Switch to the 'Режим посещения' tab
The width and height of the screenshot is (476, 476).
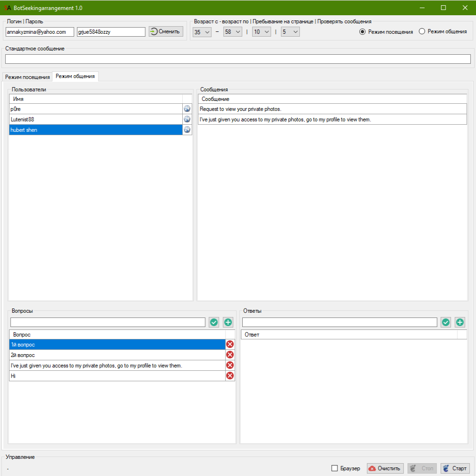click(28, 77)
